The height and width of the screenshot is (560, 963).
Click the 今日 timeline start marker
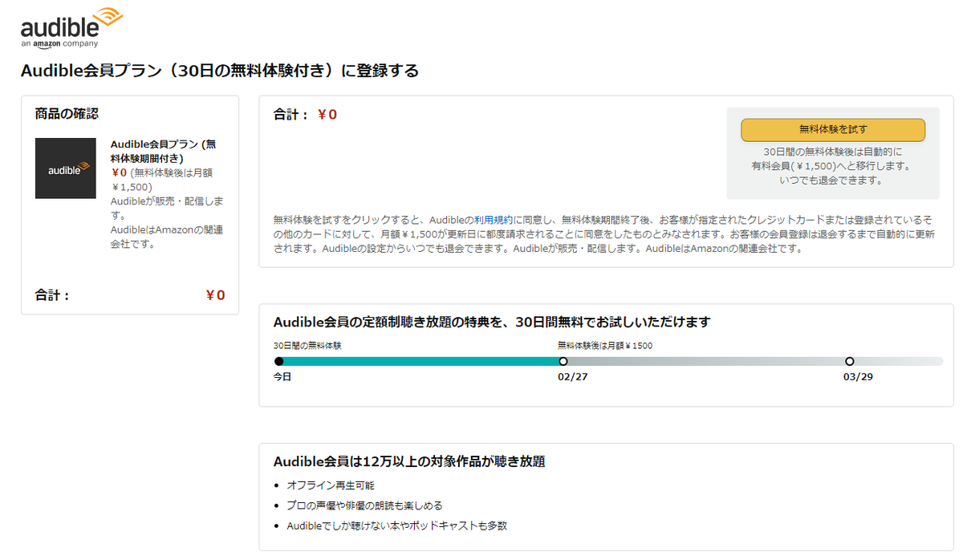coord(278,361)
